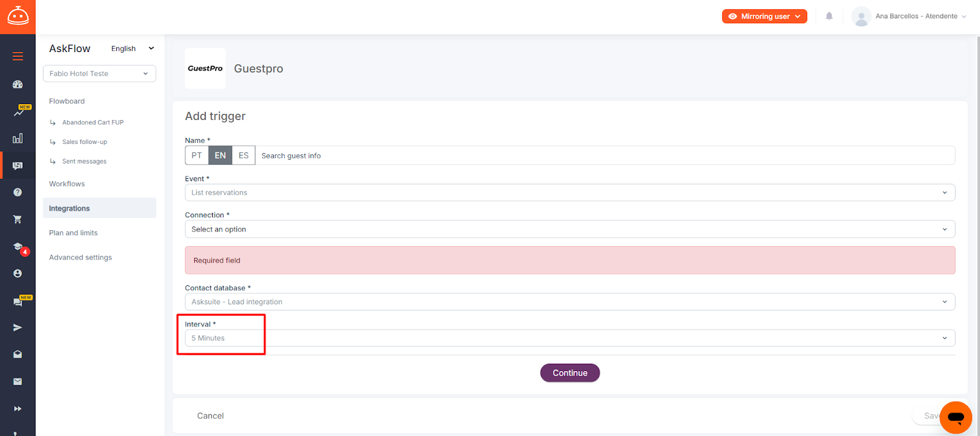Open the Fabio Hotel Teste dropdown

(99, 73)
